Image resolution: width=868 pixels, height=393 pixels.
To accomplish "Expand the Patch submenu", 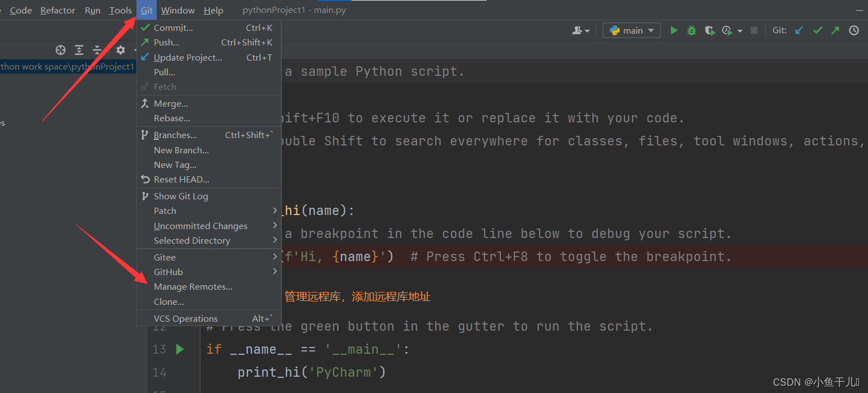I will tap(209, 211).
